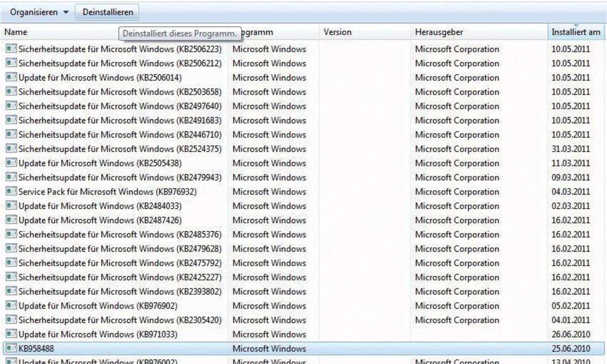Click the icon of update KB976902

pyautogui.click(x=11, y=305)
